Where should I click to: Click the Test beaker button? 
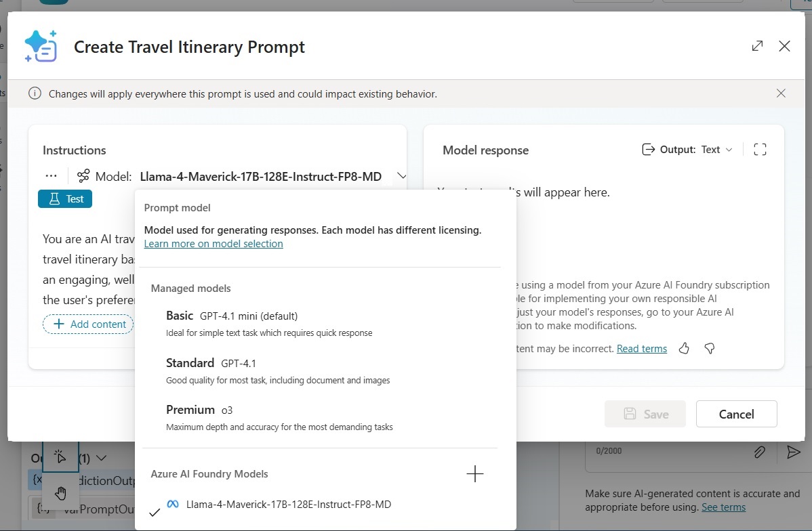[x=64, y=198]
